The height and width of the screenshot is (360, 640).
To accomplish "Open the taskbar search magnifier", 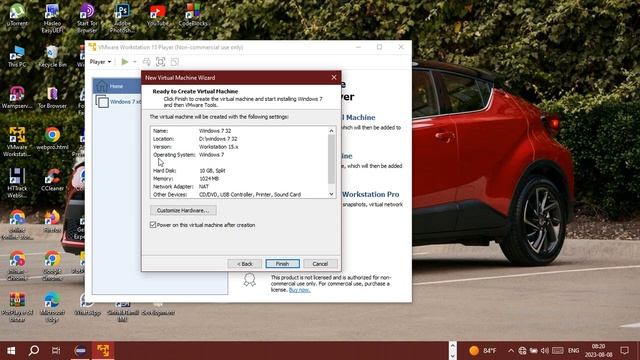I will coord(34,350).
